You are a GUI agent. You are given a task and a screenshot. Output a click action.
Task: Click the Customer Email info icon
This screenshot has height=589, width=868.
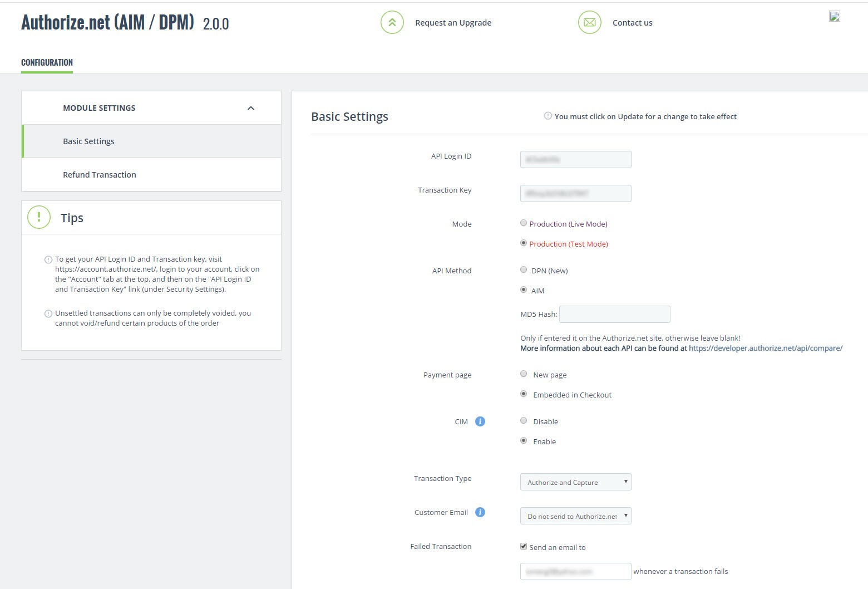(480, 512)
